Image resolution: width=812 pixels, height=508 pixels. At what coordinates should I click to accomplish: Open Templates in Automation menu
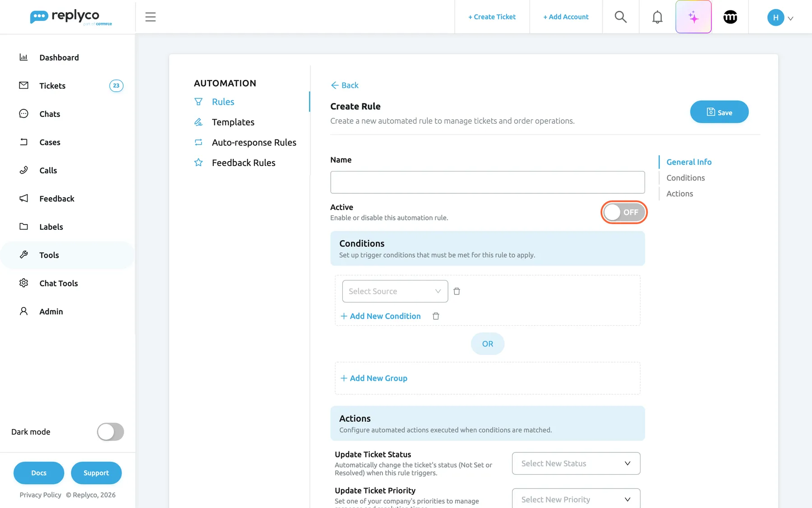pos(233,122)
